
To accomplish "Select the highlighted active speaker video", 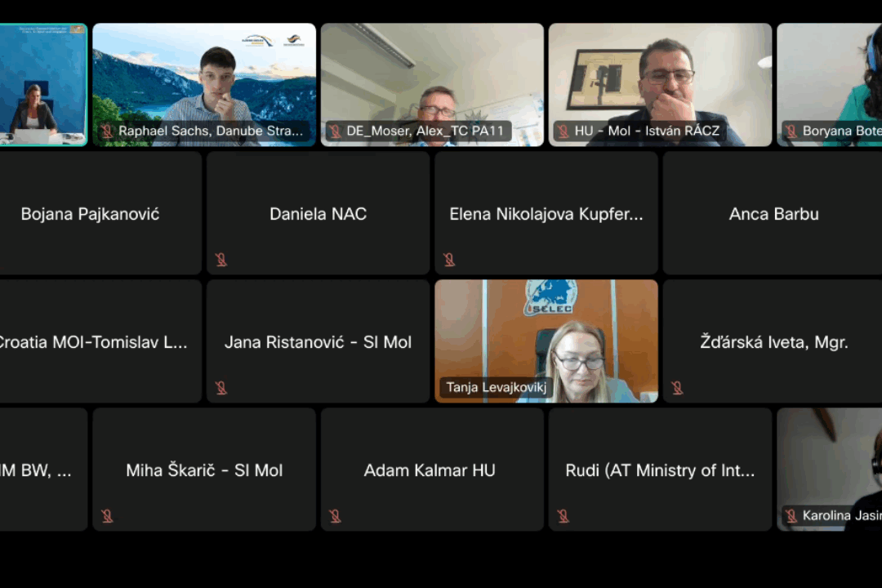I will click(43, 84).
